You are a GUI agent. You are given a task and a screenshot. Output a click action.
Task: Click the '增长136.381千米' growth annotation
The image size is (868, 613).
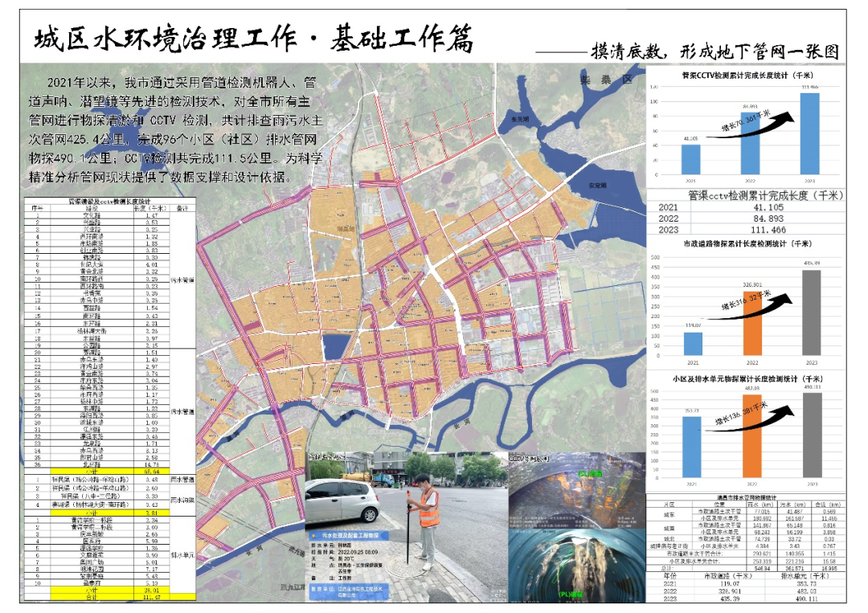click(741, 413)
